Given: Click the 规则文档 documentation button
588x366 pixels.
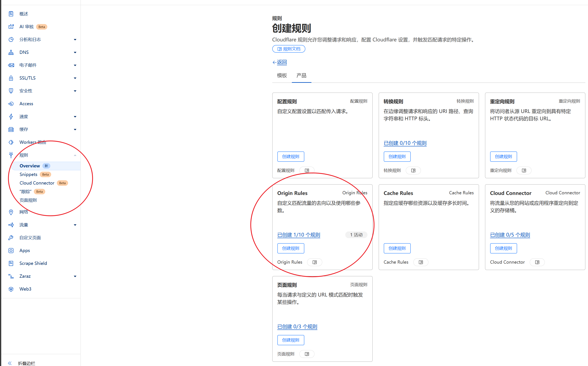Looking at the screenshot, I should [289, 49].
